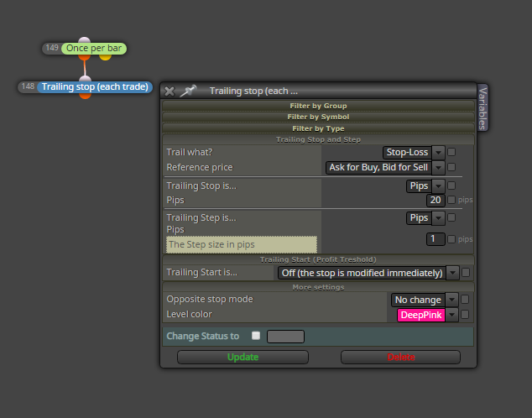Viewport: 532px width, 418px height.
Task: Collapse the Trailing Stop and Step section
Action: coord(318,139)
